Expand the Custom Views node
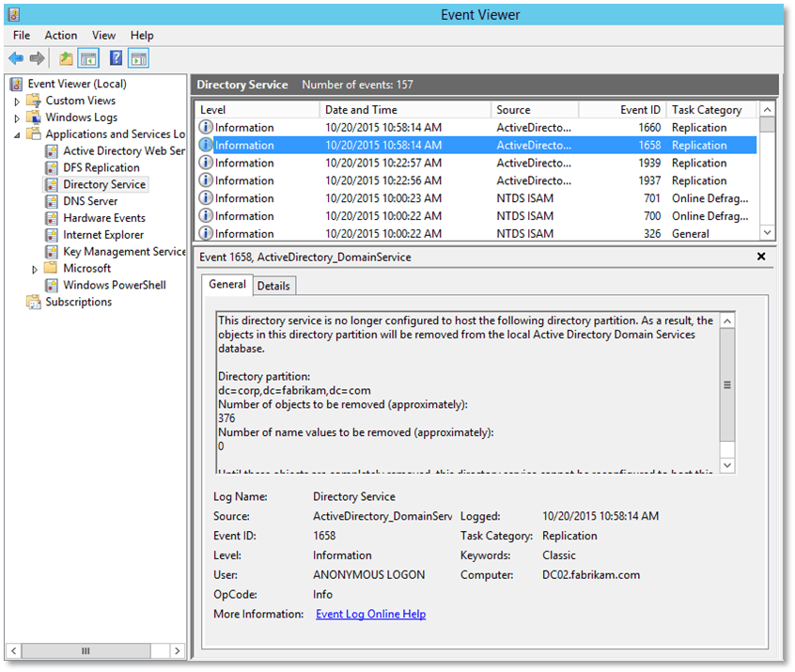Screen dimensions: 795x672 17,102
